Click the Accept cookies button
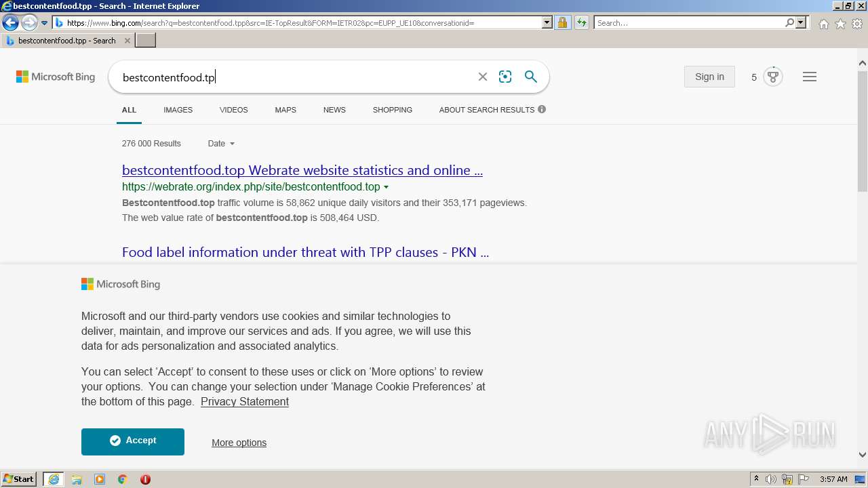 point(133,441)
